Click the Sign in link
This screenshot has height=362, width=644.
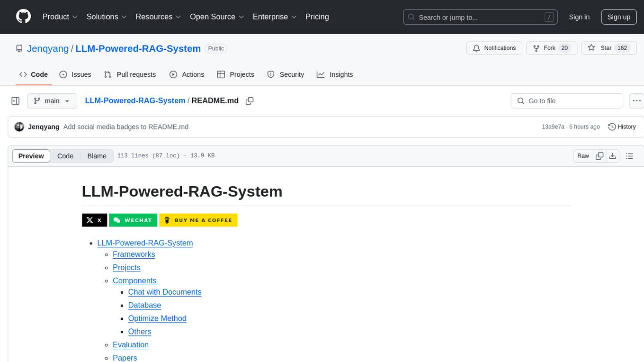pyautogui.click(x=579, y=17)
